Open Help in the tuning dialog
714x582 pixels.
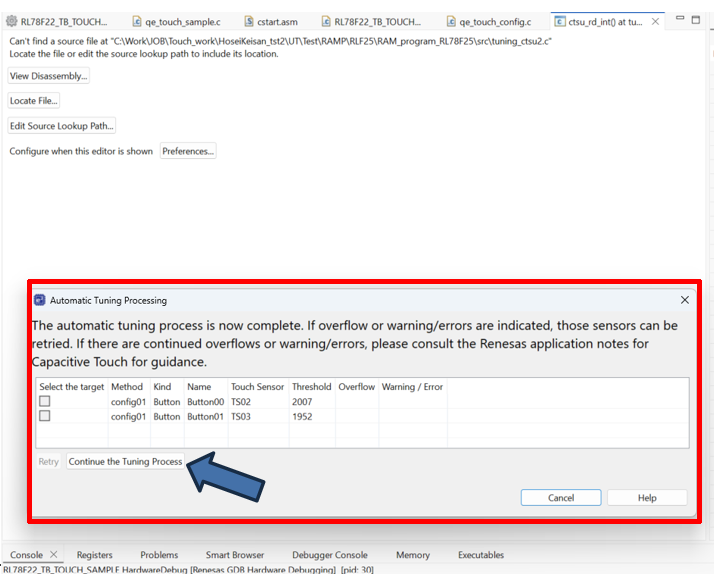(647, 497)
